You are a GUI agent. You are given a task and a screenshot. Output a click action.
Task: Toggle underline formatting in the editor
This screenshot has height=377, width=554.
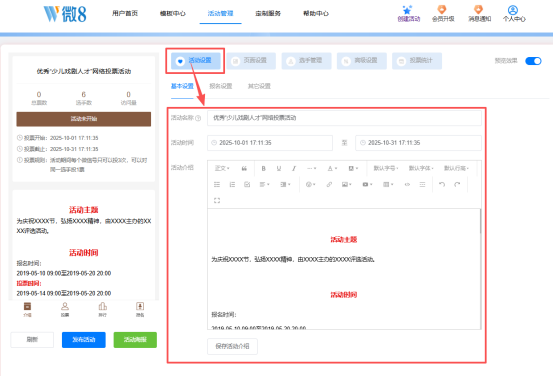[x=279, y=169]
